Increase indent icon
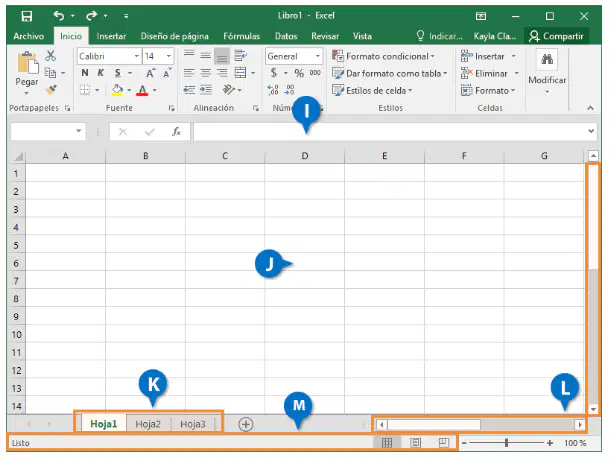 [206, 90]
